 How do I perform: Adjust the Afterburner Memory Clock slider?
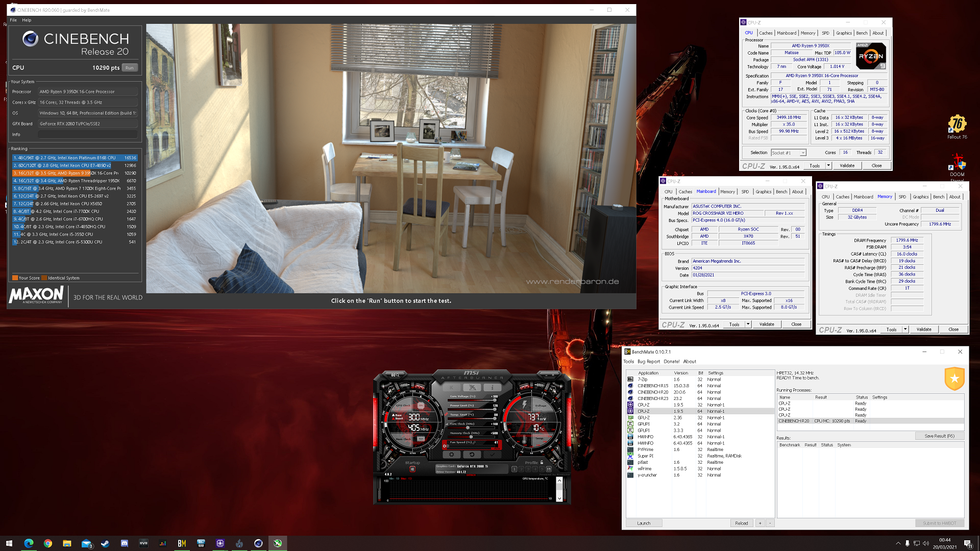pyautogui.click(x=472, y=437)
